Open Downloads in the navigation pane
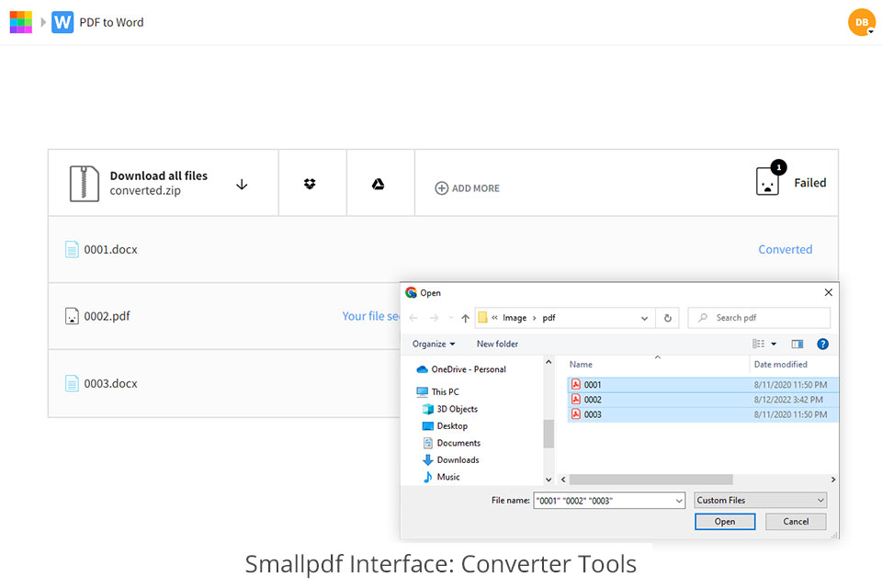Viewport: 882px width, 588px height. (451, 459)
